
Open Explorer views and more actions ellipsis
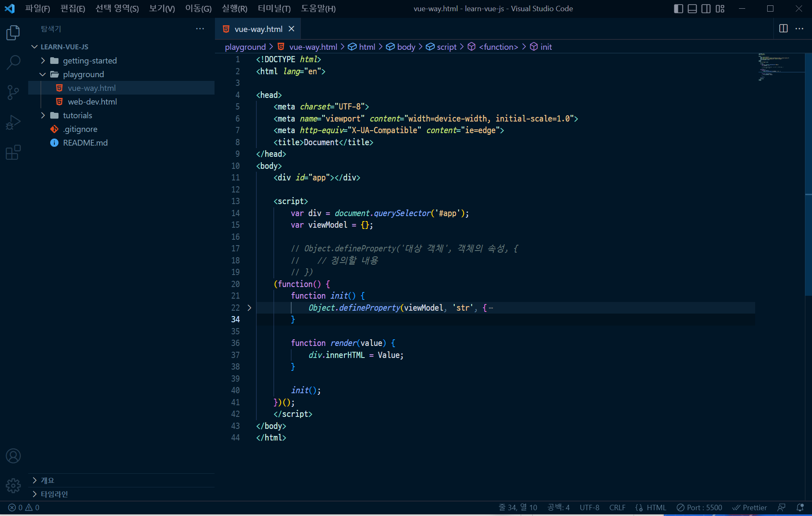click(x=200, y=29)
